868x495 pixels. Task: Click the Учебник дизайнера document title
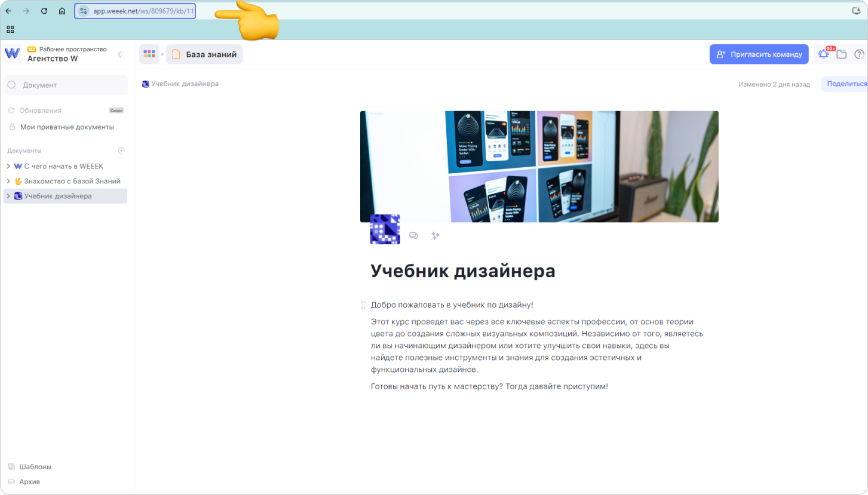tap(463, 271)
